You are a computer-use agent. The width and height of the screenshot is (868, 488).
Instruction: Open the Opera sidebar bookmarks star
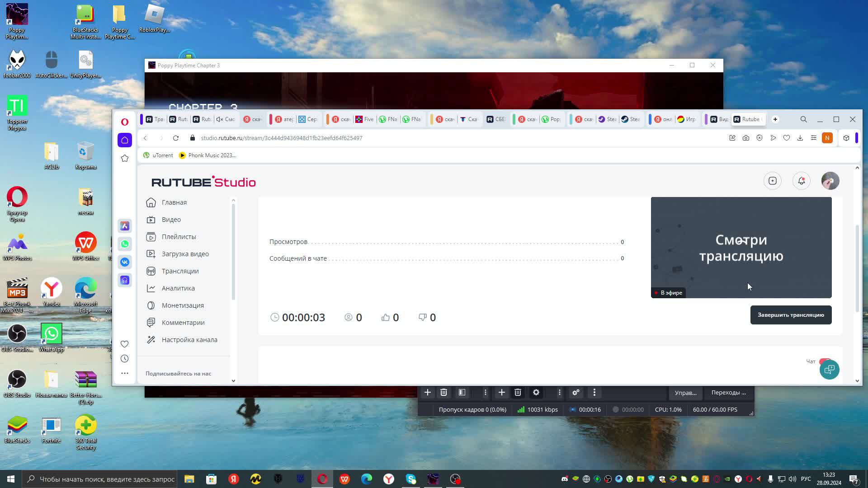pos(125,158)
